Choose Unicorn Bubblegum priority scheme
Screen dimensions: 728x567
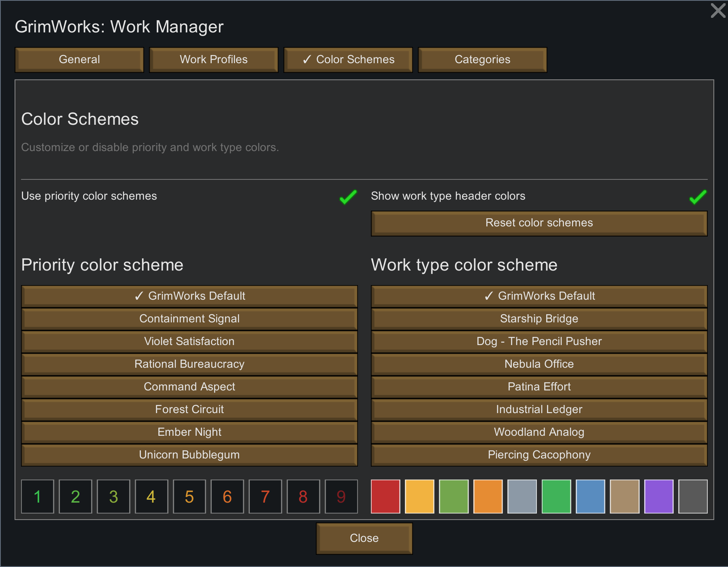coord(189,455)
